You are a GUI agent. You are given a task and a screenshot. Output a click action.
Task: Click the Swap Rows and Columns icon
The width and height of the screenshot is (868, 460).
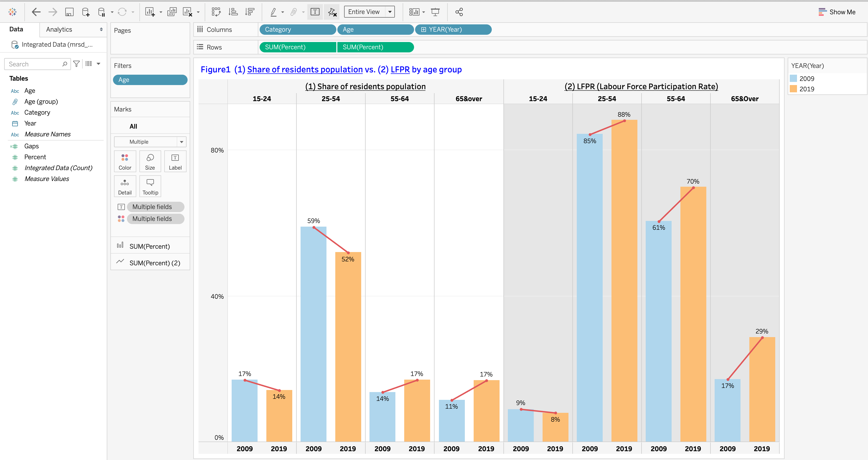216,12
